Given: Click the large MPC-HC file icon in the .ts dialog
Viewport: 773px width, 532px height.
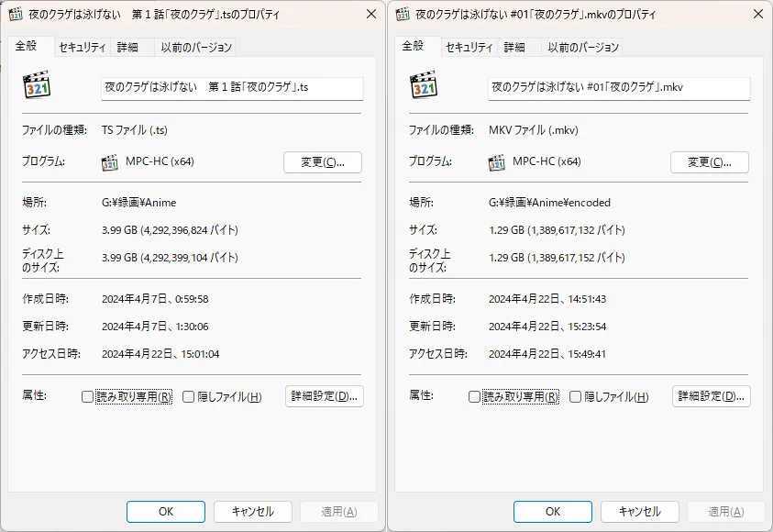Looking at the screenshot, I should (x=36, y=85).
